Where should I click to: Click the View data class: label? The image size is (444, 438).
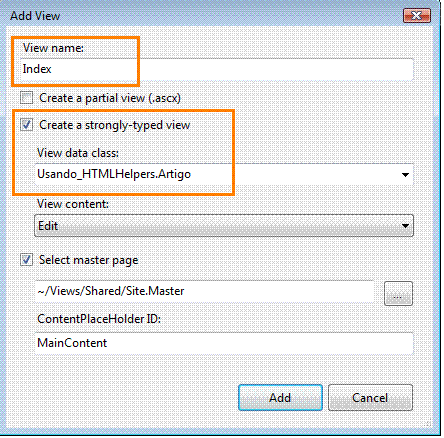coord(78,153)
